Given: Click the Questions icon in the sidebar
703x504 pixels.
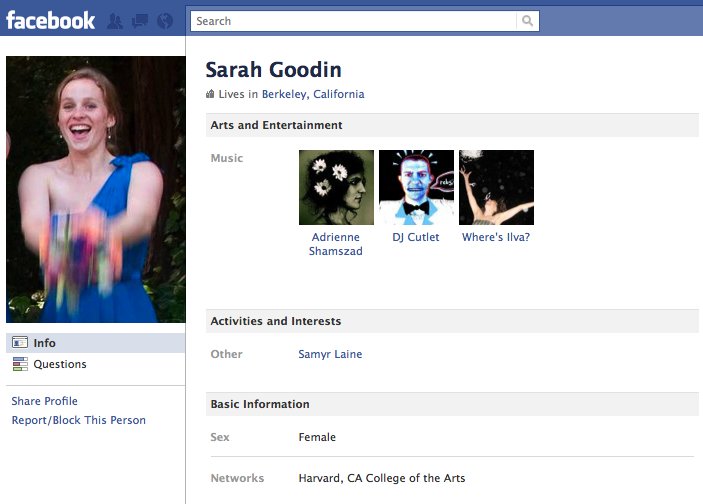Looking at the screenshot, I should pos(19,364).
